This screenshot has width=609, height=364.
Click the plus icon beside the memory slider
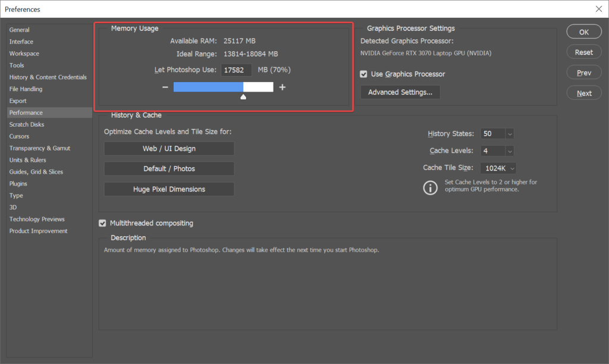point(282,87)
